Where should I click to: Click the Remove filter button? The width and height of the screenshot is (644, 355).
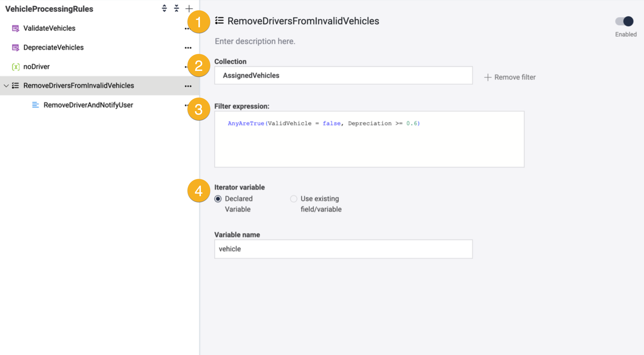(x=510, y=77)
